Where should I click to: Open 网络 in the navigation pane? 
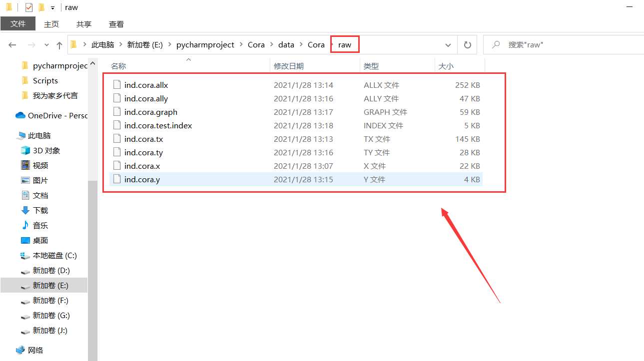point(35,351)
